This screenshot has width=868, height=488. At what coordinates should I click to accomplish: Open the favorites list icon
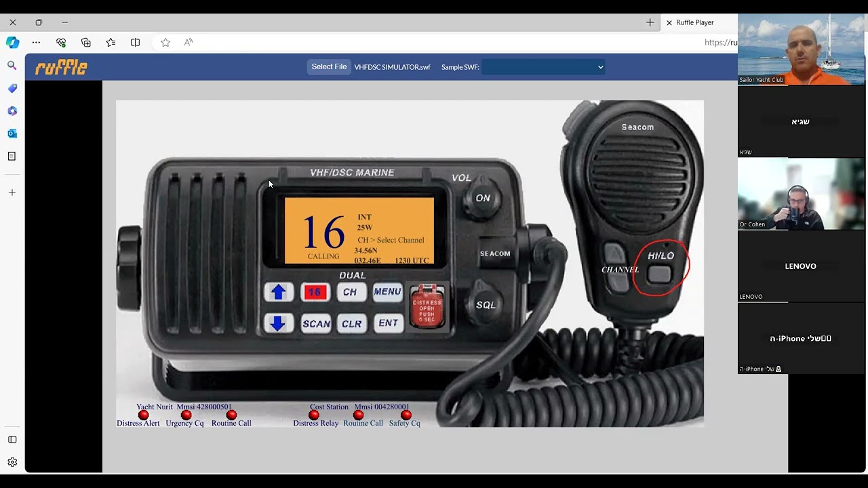(x=111, y=43)
